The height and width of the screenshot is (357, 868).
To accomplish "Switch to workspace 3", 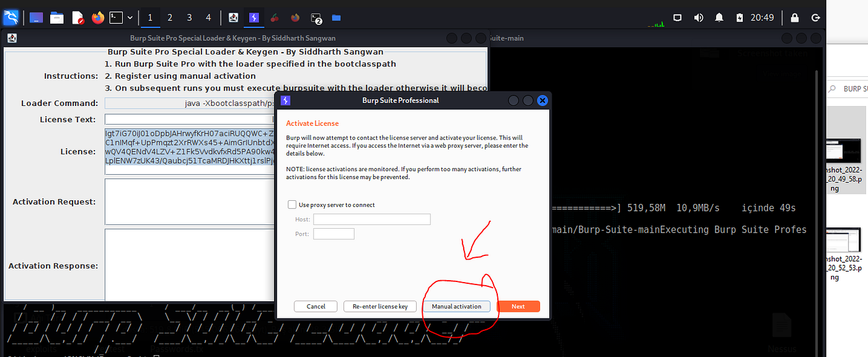I will tap(189, 17).
